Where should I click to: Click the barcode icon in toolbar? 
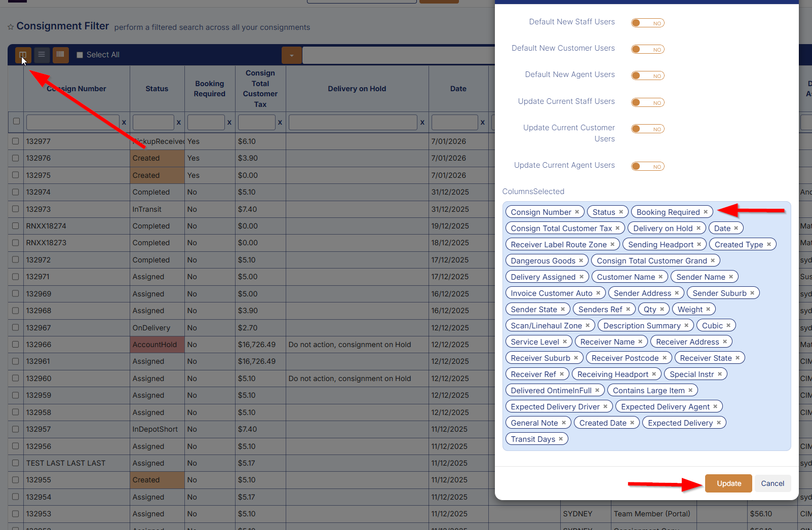(x=61, y=55)
